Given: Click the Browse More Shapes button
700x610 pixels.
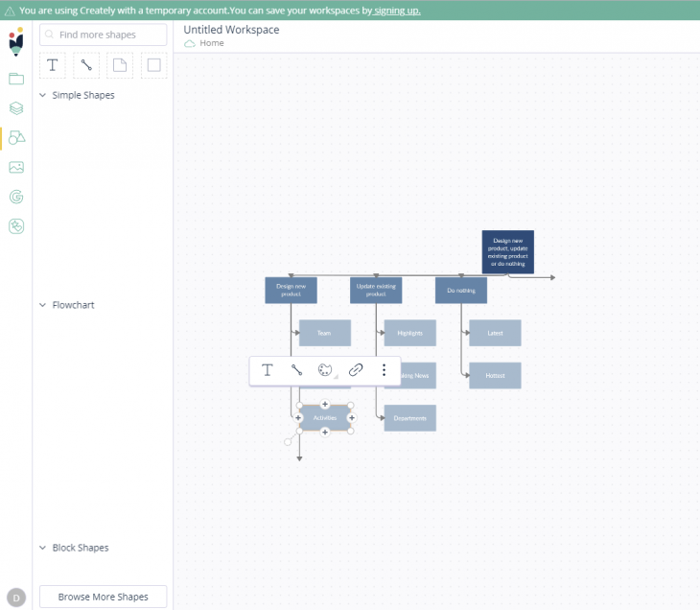Looking at the screenshot, I should tap(103, 597).
